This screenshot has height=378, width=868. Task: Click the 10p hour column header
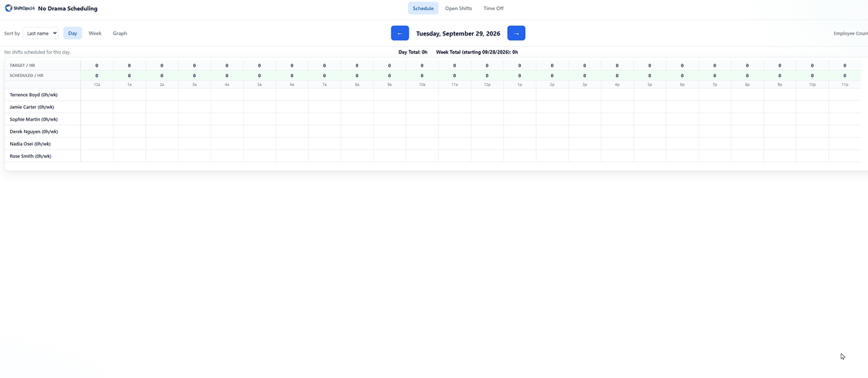pos(813,85)
